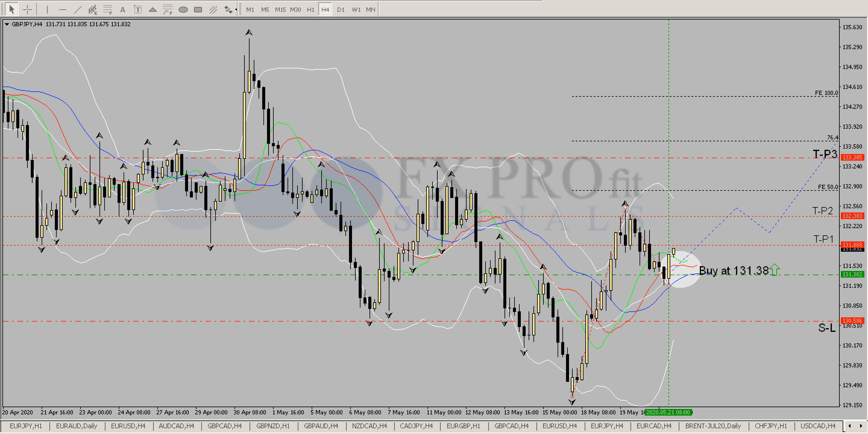Select the trendline drawing tool
Viewport: 868px width, 434px height.
[77, 9]
